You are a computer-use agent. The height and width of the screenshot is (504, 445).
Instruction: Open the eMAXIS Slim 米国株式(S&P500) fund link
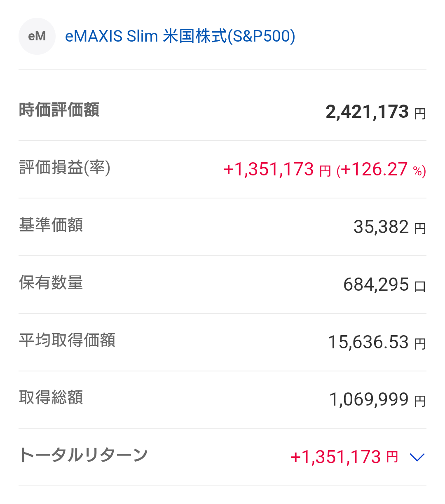(180, 36)
